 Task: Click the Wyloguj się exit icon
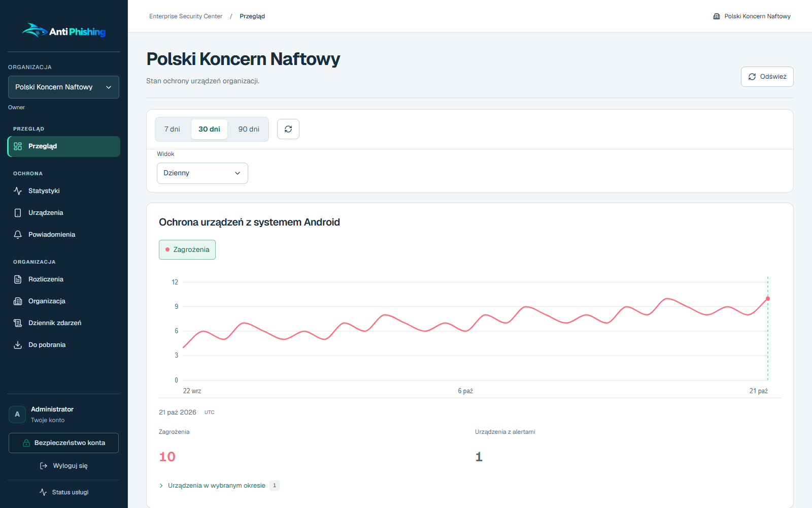click(x=44, y=466)
